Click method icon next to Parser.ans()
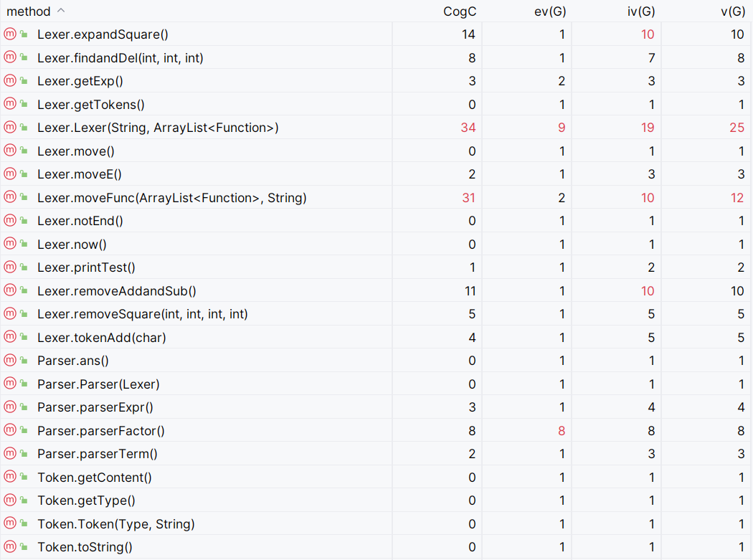Viewport: 753px width, 560px height. (x=10, y=360)
